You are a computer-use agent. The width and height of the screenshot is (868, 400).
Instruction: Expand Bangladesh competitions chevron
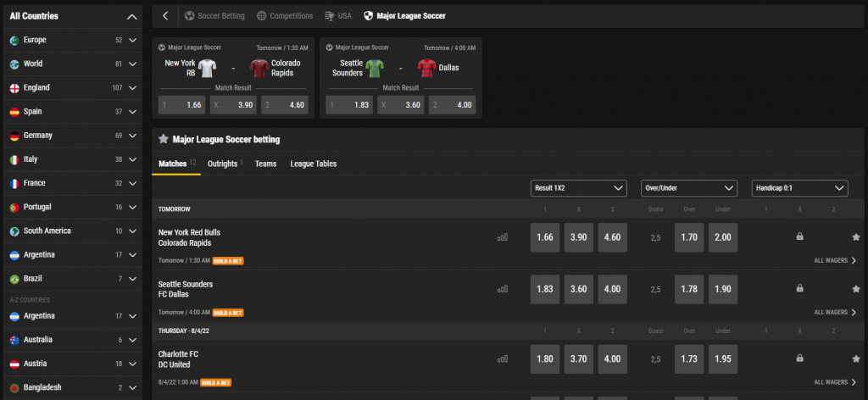click(x=132, y=388)
